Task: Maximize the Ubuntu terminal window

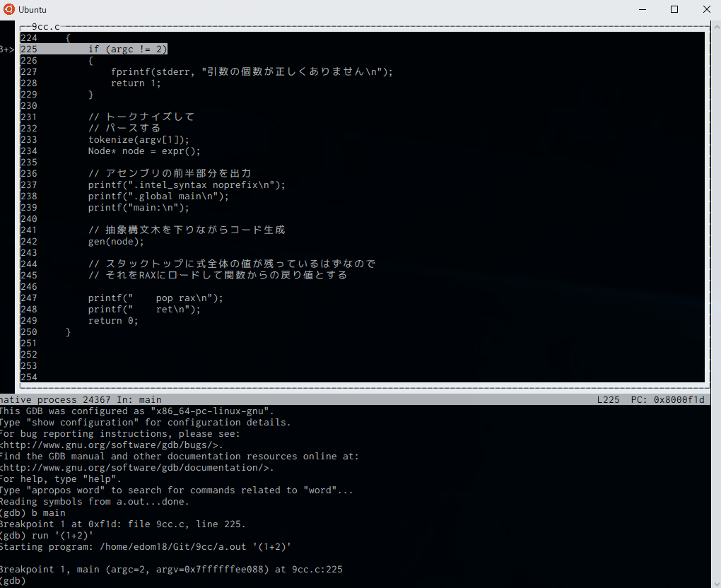Action: point(674,9)
